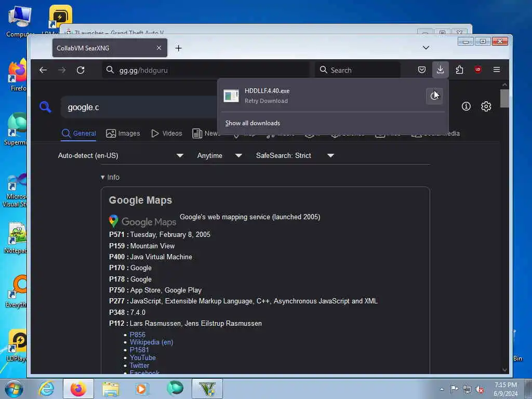Open the uBlock Origin extension icon

[478, 70]
